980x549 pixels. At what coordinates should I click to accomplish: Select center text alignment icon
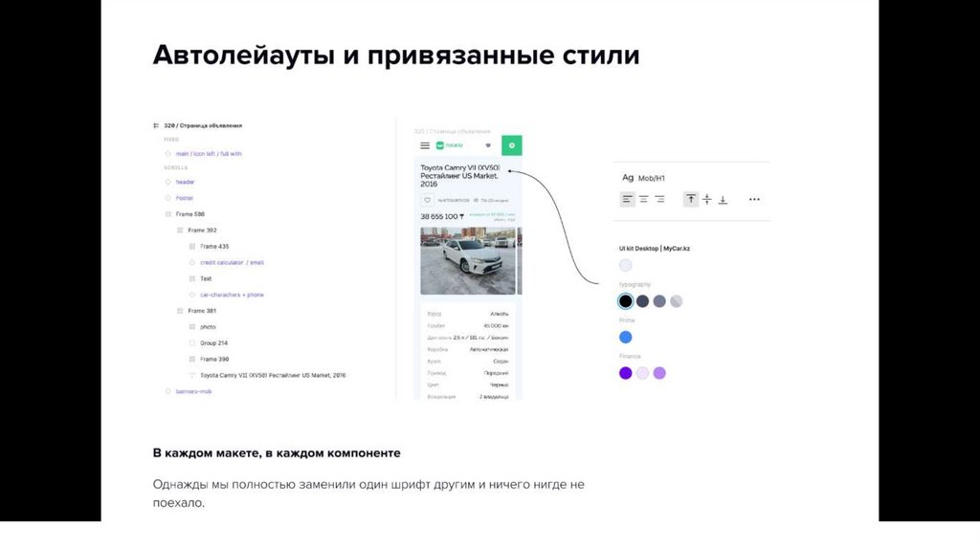click(x=643, y=199)
